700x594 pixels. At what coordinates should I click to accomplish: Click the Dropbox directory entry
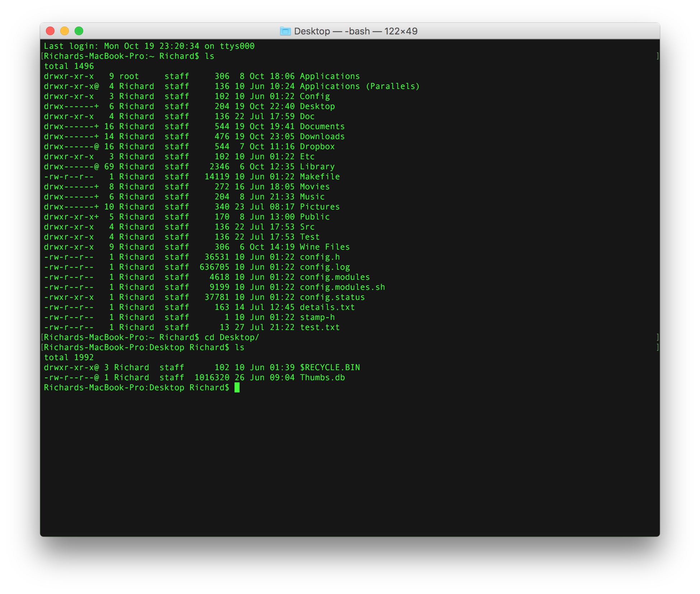pyautogui.click(x=317, y=146)
